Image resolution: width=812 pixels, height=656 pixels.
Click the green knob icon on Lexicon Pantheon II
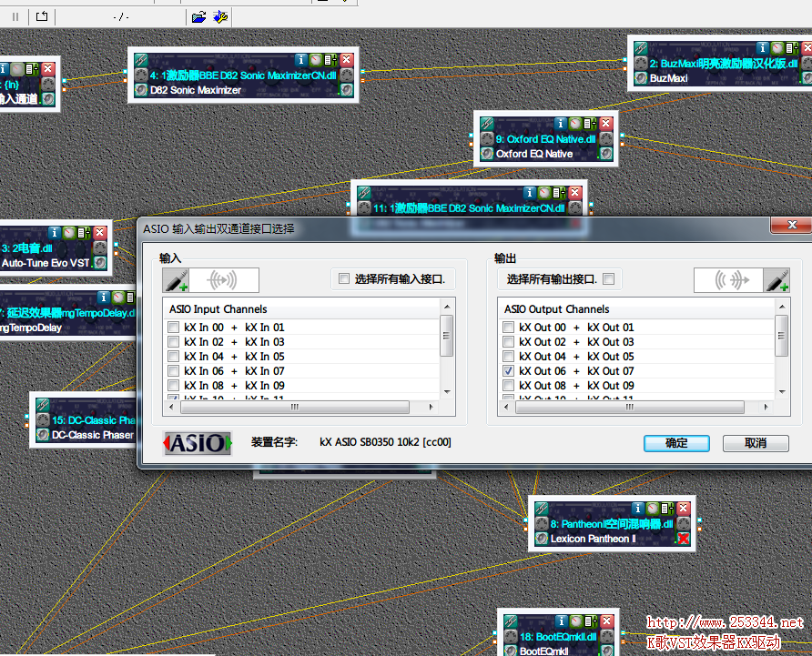pyautogui.click(x=653, y=509)
